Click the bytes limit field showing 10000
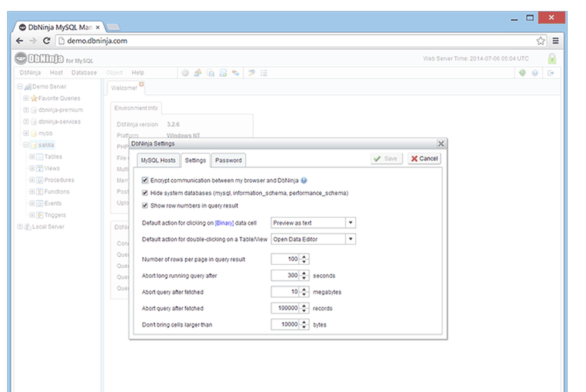This screenshot has width=586, height=392. click(x=285, y=325)
